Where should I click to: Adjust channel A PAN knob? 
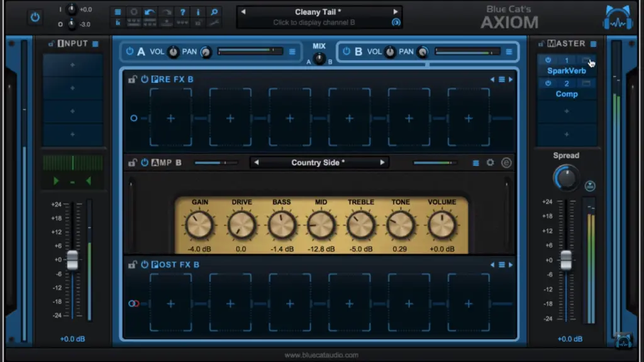(206, 52)
